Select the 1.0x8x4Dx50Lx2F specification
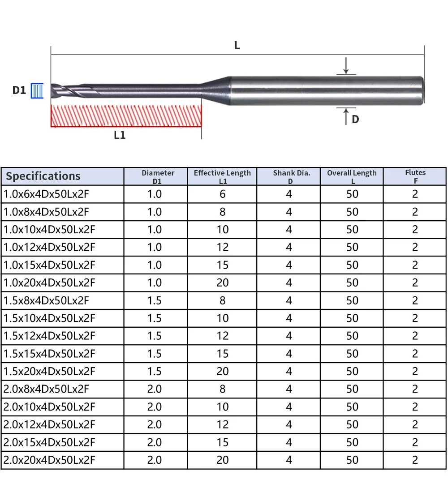The height and width of the screenshot is (488, 448). 46,212
